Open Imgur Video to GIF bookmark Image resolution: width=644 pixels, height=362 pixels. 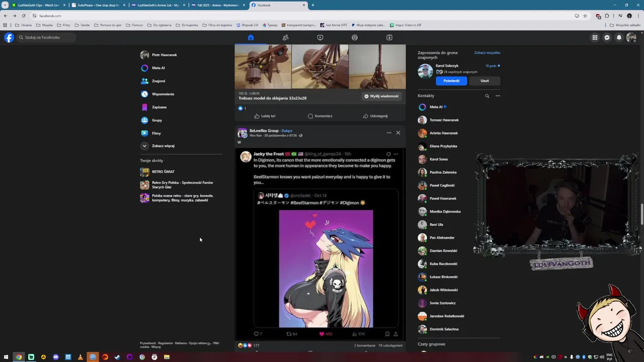406,25
